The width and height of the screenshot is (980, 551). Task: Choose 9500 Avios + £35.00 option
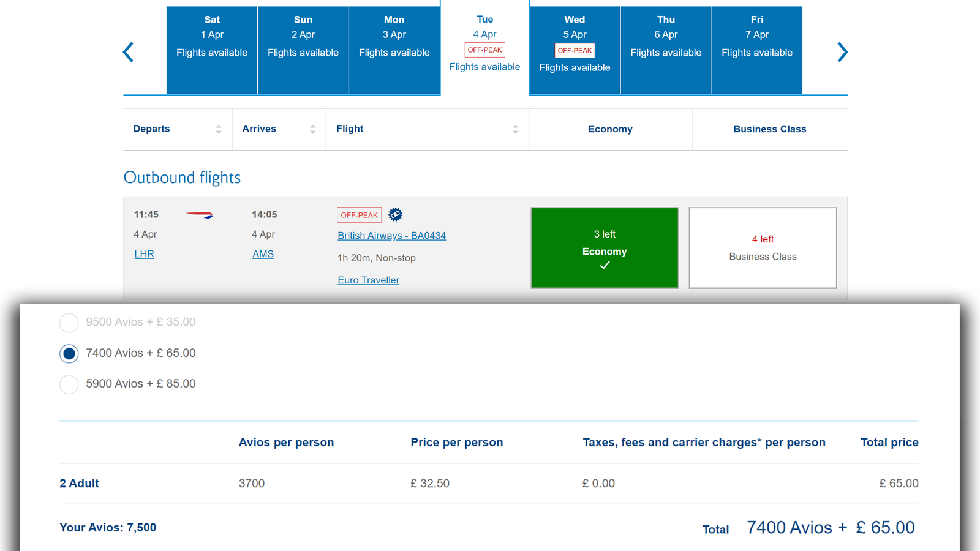click(x=69, y=322)
